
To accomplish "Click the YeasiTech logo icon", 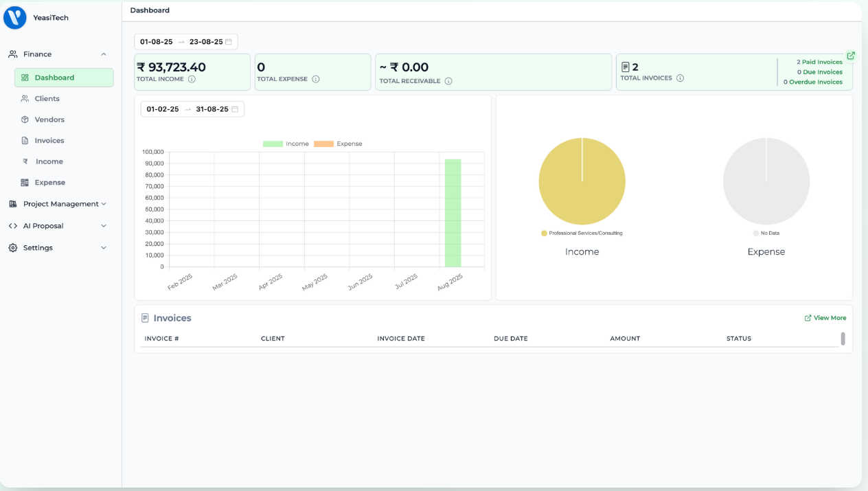I will (14, 18).
